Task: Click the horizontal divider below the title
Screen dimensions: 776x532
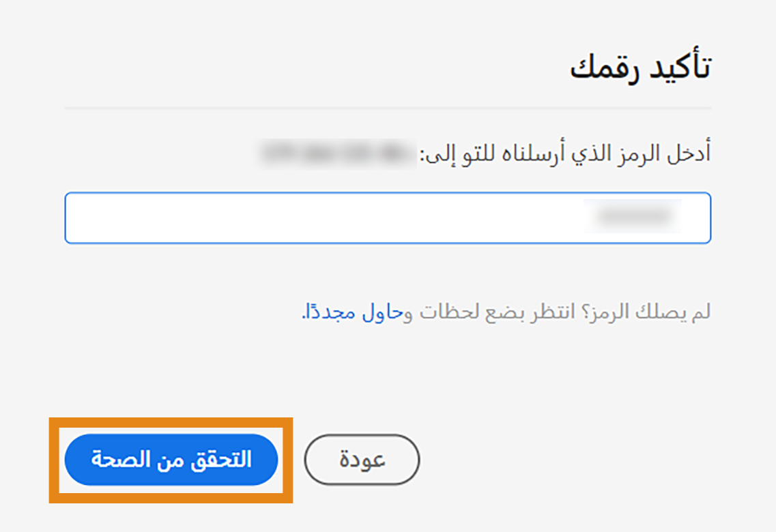Action: point(387,106)
